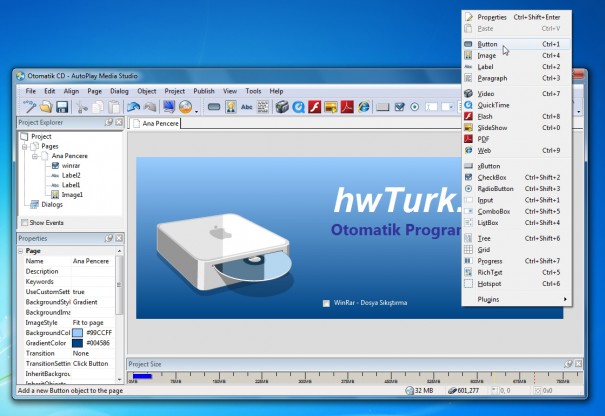Click the Web browser object toolbar icon
The height and width of the screenshot is (416, 605).
pyautogui.click(x=363, y=107)
